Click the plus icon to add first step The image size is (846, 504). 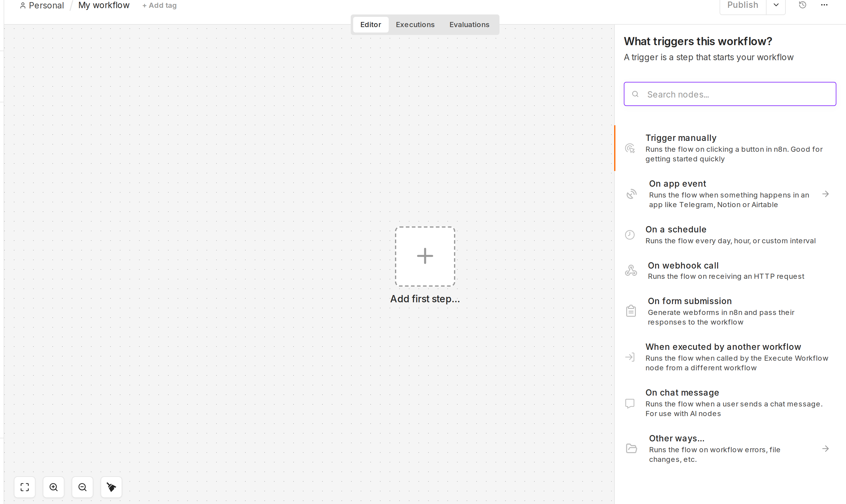425,256
